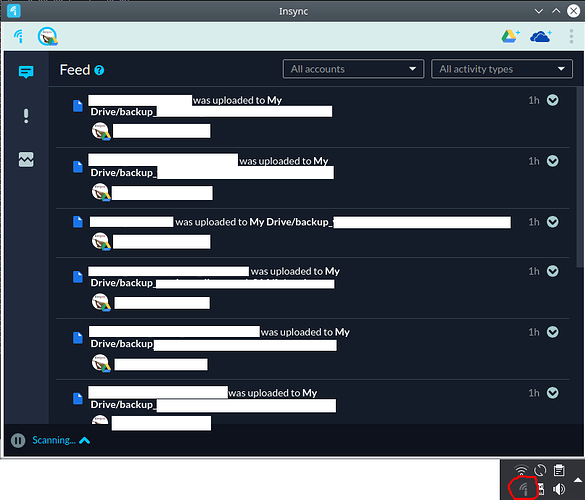This screenshot has height=500, width=585.
Task: Add a OneDrive account
Action: click(541, 36)
